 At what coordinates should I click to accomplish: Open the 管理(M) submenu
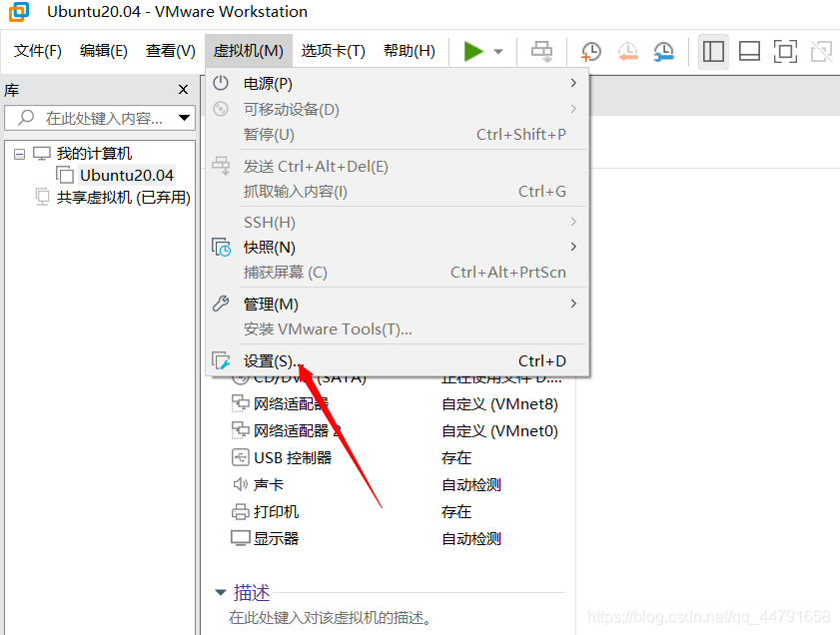(398, 305)
